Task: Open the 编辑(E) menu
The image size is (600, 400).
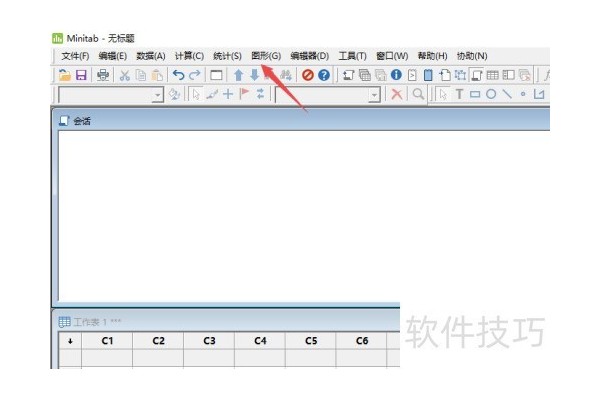Action: [x=112, y=56]
